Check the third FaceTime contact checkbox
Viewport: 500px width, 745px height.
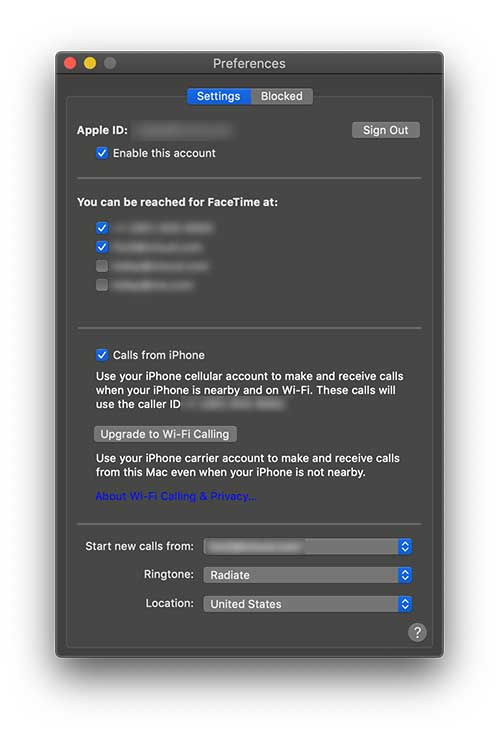coord(102,266)
